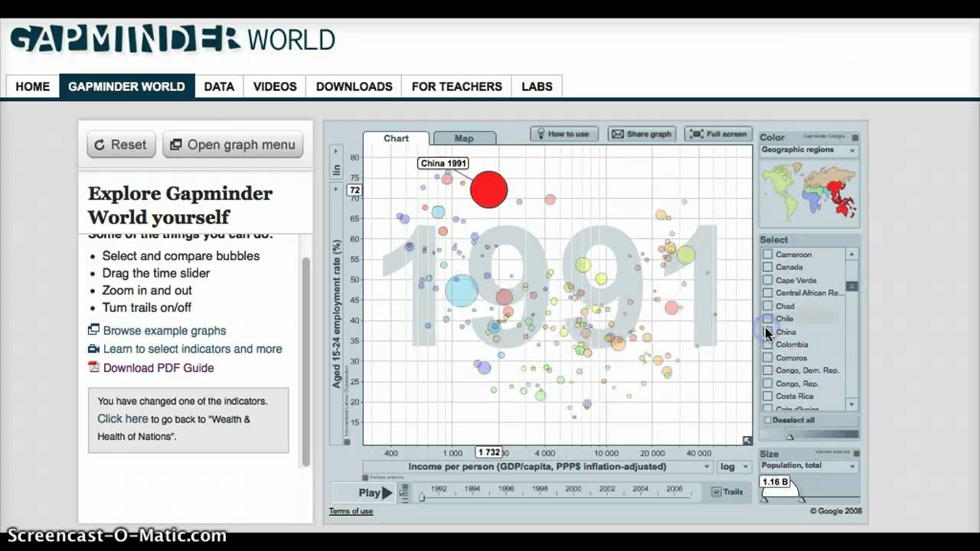Image resolution: width=980 pixels, height=551 pixels.
Task: Open the graph menu
Action: [233, 145]
